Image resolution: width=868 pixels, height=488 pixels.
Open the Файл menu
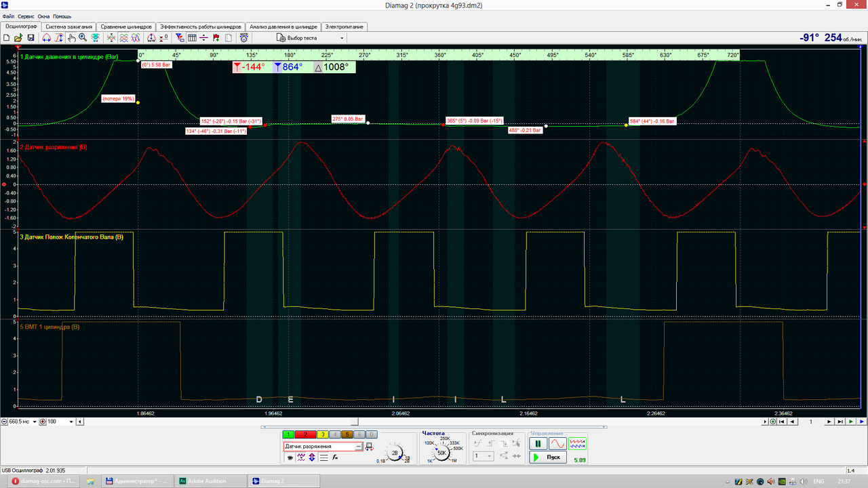coord(8,16)
